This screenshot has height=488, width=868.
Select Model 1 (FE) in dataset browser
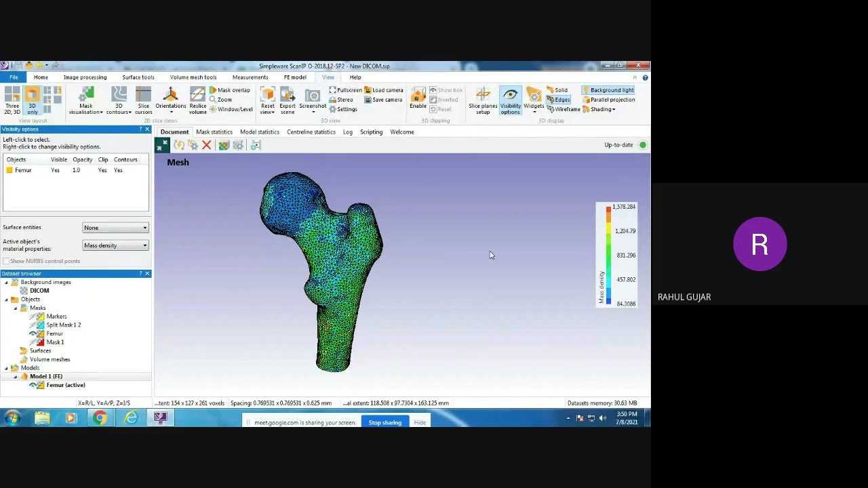tap(46, 376)
